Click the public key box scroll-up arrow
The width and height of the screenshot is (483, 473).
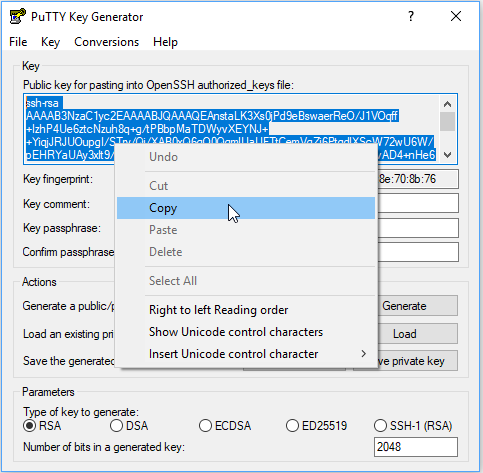(447, 104)
